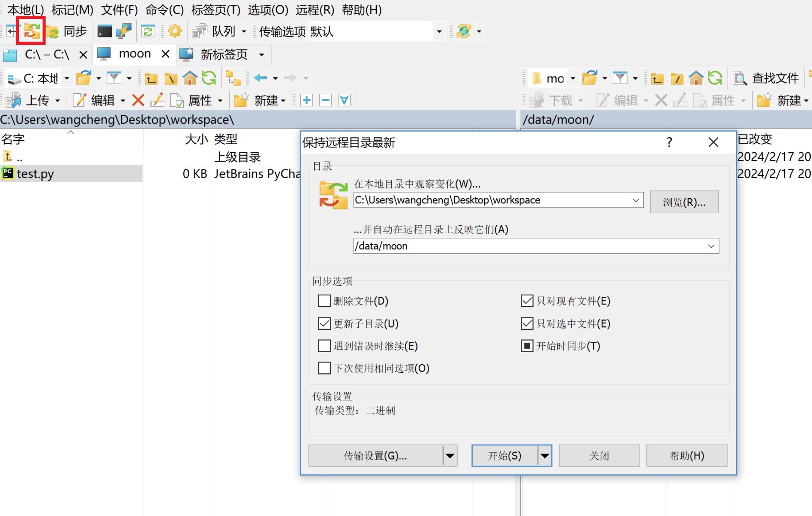Click the 传输设置(G)... button

[375, 456]
